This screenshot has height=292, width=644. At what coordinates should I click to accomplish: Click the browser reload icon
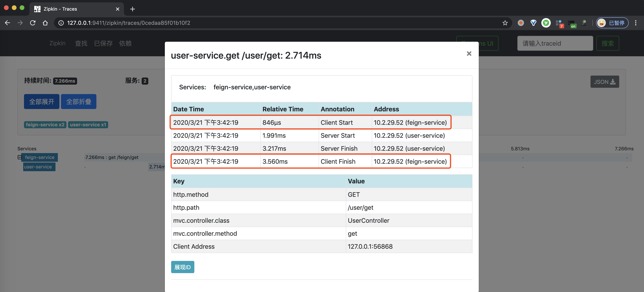tap(32, 23)
